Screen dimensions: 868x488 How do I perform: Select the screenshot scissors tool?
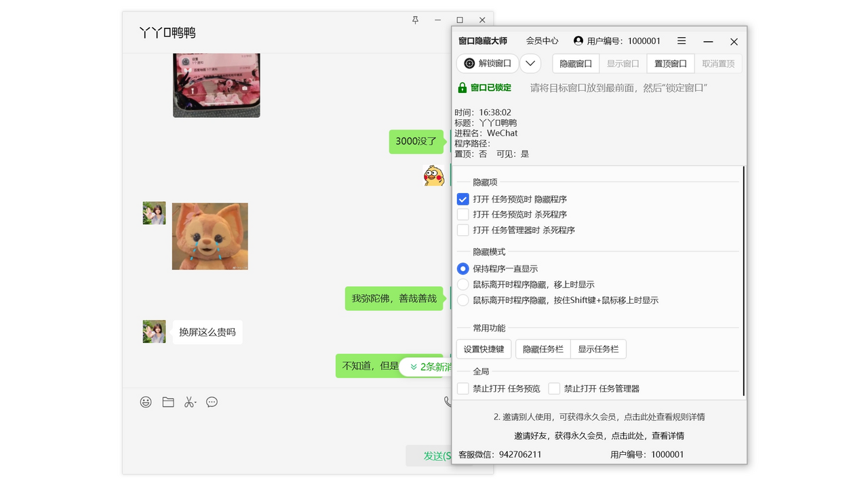(190, 402)
